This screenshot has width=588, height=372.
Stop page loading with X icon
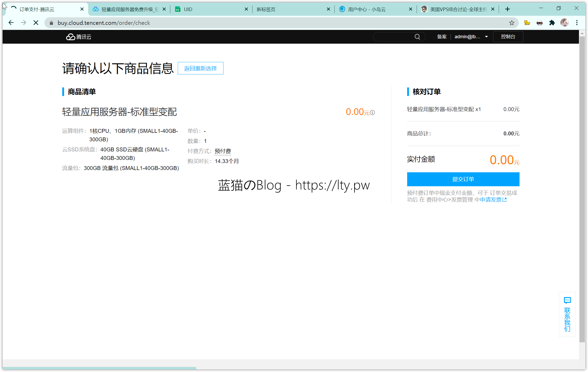point(36,23)
